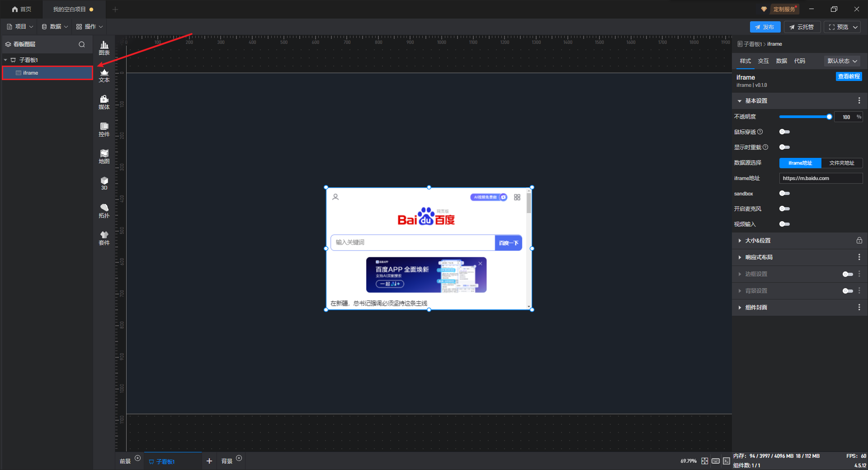
Task: Open the 控件 controls component category
Action: point(104,130)
